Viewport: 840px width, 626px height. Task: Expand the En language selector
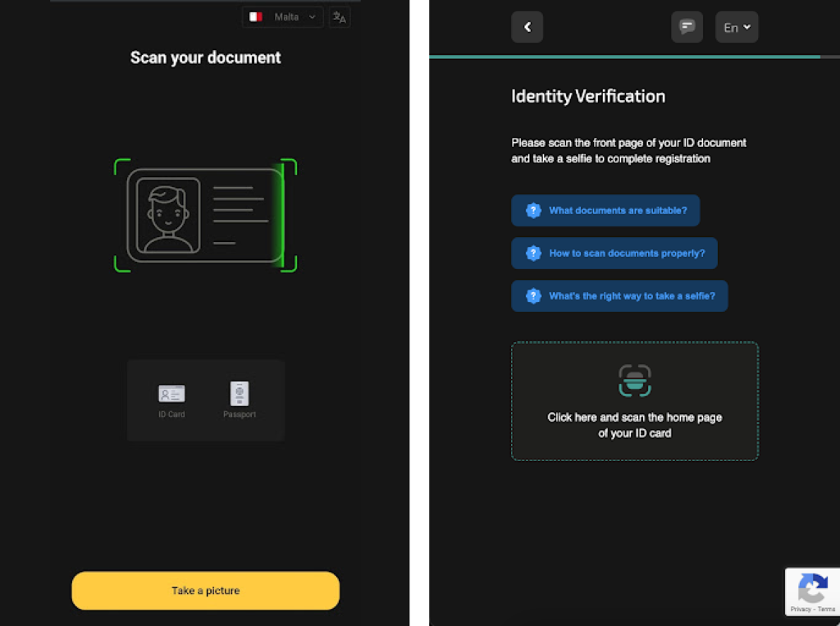737,27
